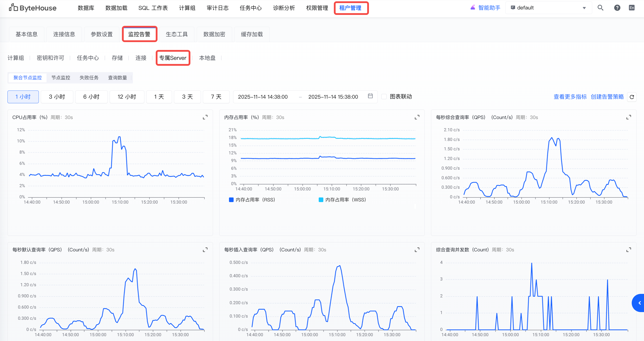Image resolution: width=644 pixels, height=341 pixels.
Task: Open the calendar icon in date range
Action: [370, 96]
